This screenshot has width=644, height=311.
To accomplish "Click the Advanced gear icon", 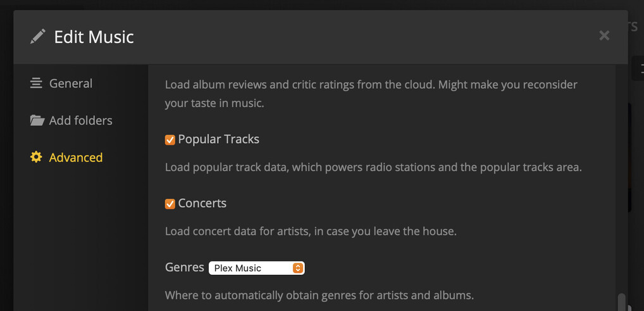I will [36, 157].
